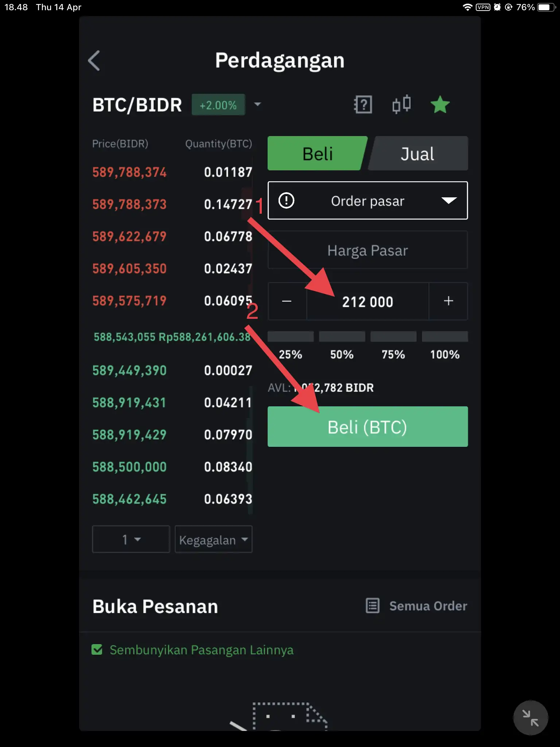This screenshot has width=560, height=747.
Task: Expand the dropdown arrow beside +2.00%
Action: point(258,105)
